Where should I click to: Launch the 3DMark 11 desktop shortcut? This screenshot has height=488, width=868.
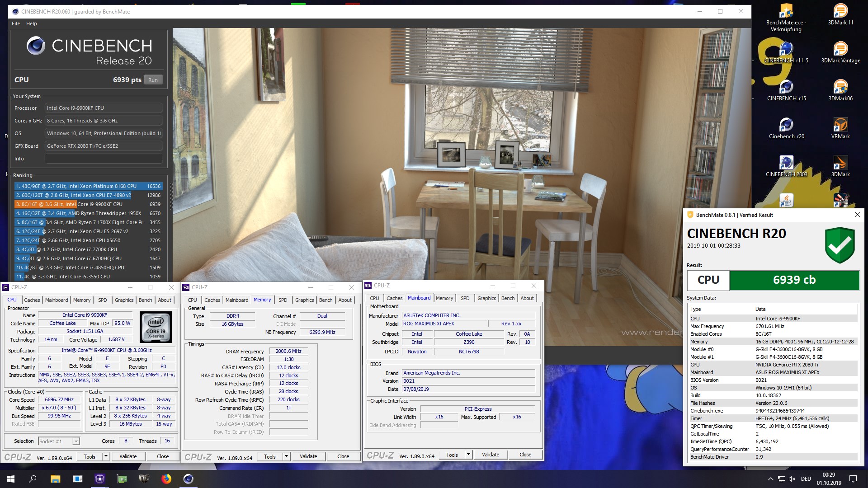pos(840,14)
